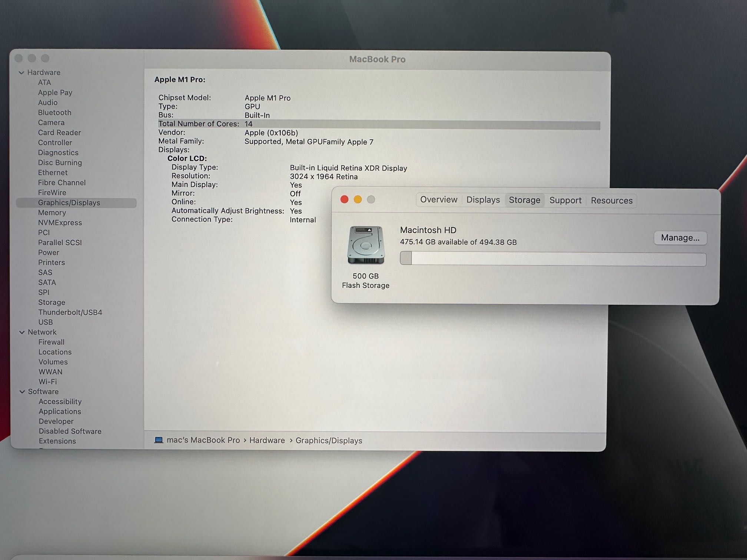
Task: Minimize the storage window with yellow button
Action: [358, 199]
